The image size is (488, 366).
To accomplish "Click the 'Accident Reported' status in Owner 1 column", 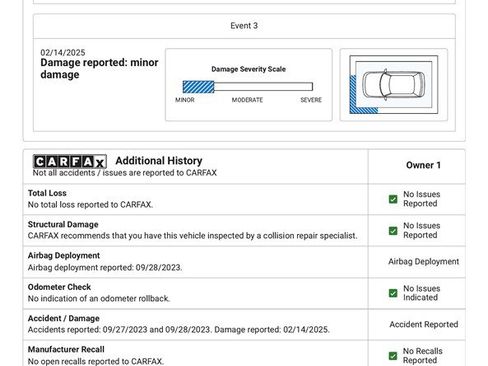I will point(424,324).
